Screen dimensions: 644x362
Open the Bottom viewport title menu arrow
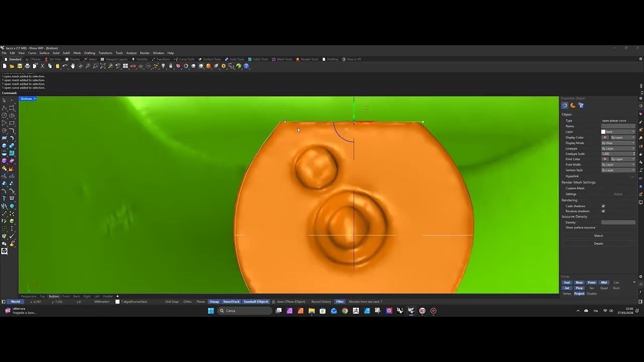pyautogui.click(x=35, y=99)
